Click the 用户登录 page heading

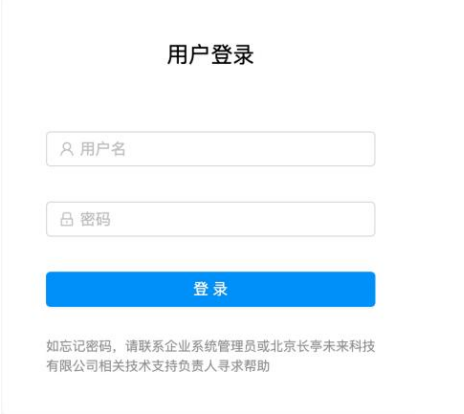click(x=210, y=55)
